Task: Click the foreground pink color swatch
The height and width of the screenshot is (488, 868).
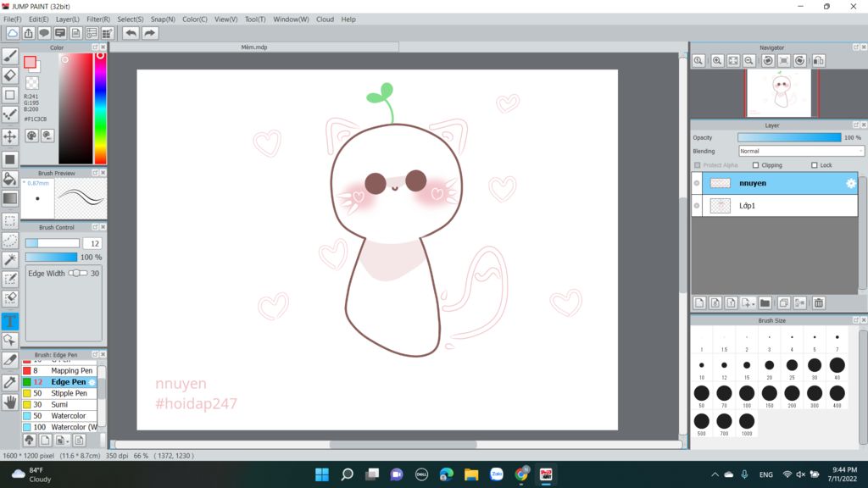Action: (30, 62)
